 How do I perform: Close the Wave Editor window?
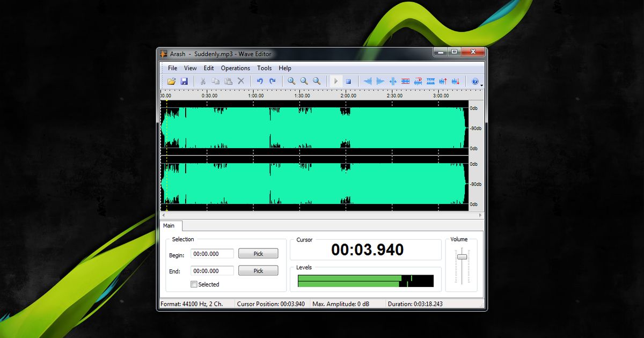click(473, 52)
